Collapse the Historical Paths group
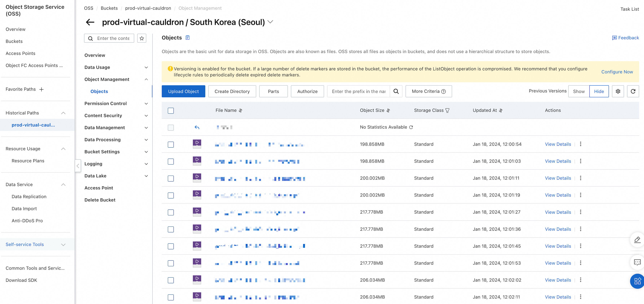Viewport: 644px width, 304px height. click(x=63, y=113)
